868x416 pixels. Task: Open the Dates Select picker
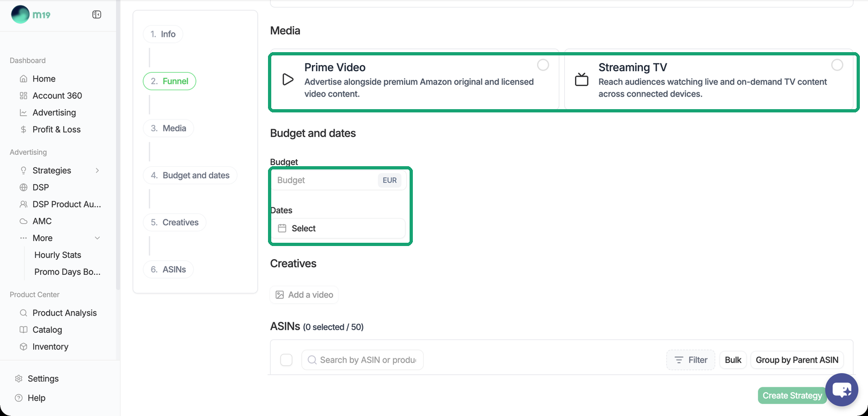[338, 229]
